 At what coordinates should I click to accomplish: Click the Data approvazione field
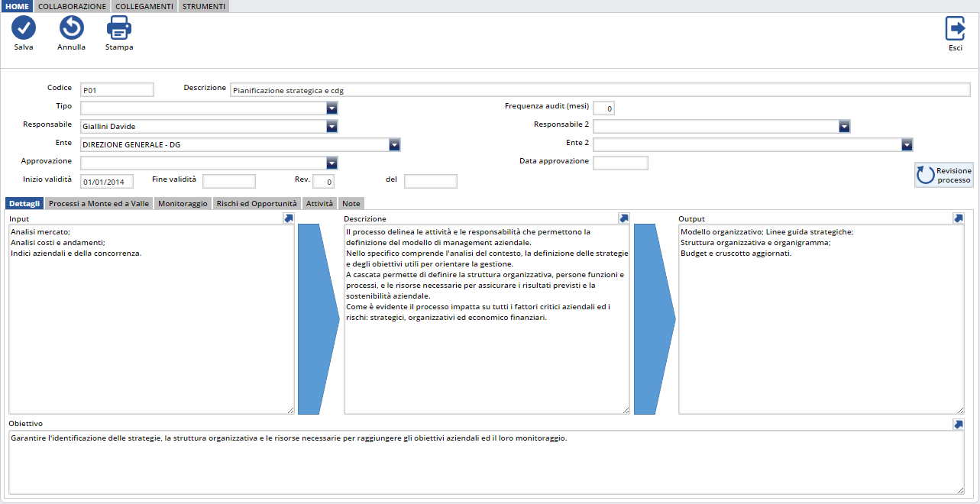click(620, 163)
